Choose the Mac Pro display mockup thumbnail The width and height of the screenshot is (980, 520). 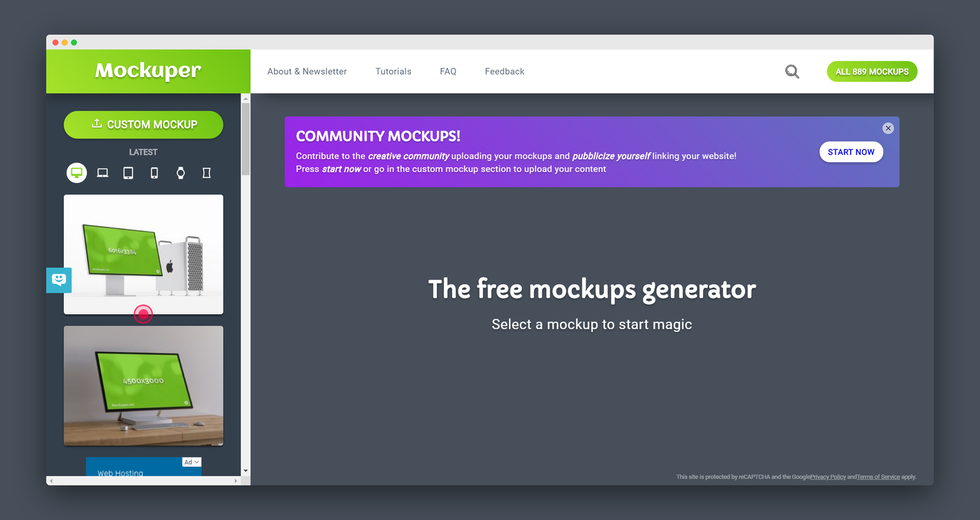pos(143,254)
